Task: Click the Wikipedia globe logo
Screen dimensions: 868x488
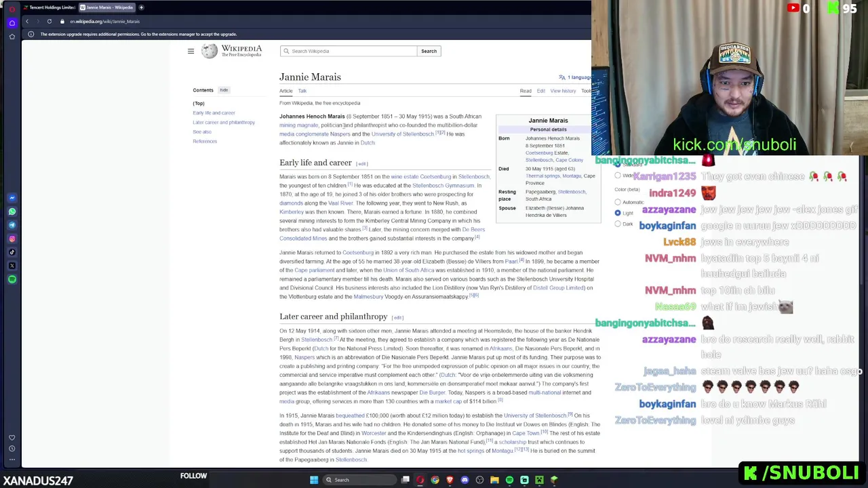Action: pyautogui.click(x=210, y=51)
